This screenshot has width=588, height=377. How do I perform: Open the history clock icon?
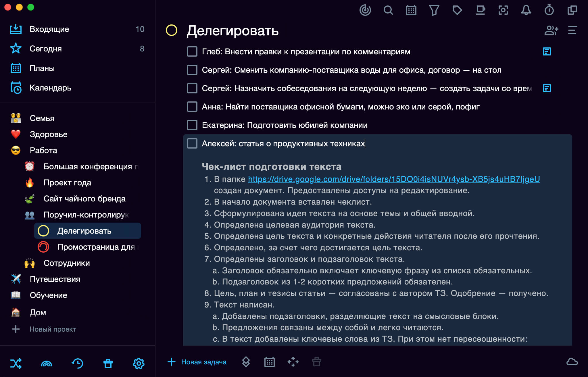(x=77, y=363)
